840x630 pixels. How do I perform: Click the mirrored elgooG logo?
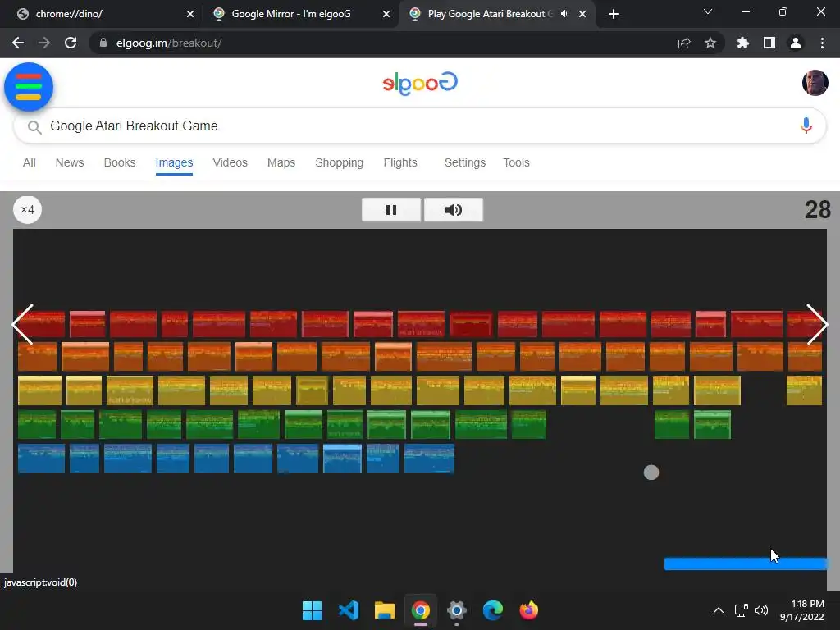tap(420, 83)
